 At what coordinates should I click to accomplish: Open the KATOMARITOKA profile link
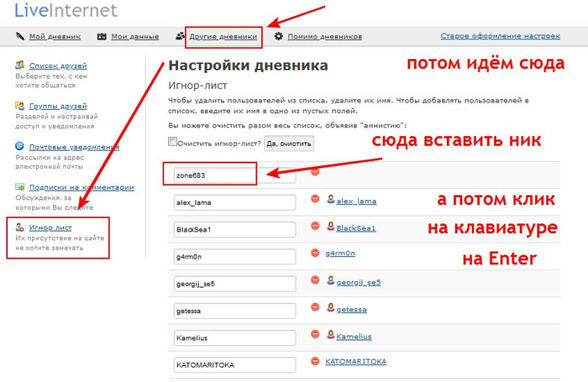[x=355, y=361]
